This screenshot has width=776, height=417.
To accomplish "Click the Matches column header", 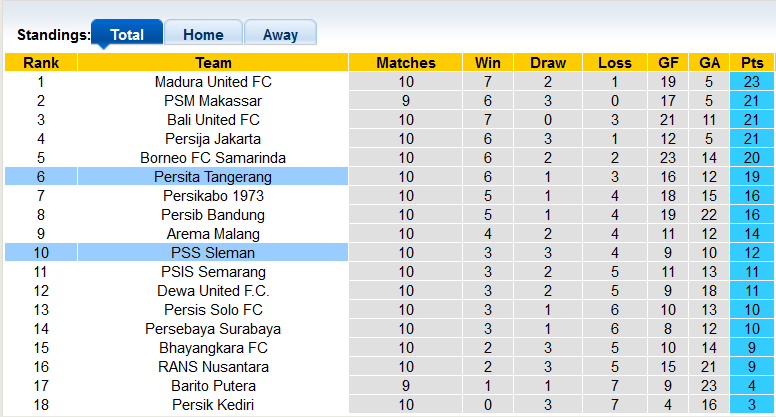I will point(406,63).
